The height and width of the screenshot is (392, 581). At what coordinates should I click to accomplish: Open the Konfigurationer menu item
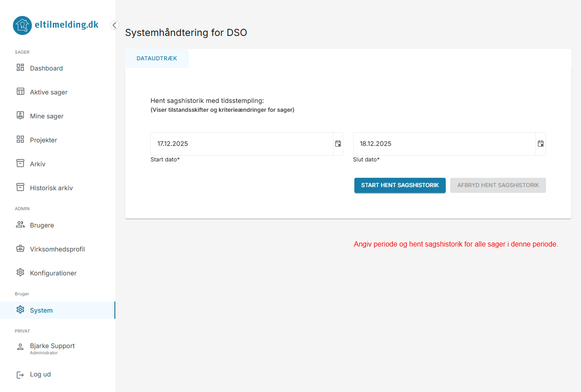coord(53,273)
